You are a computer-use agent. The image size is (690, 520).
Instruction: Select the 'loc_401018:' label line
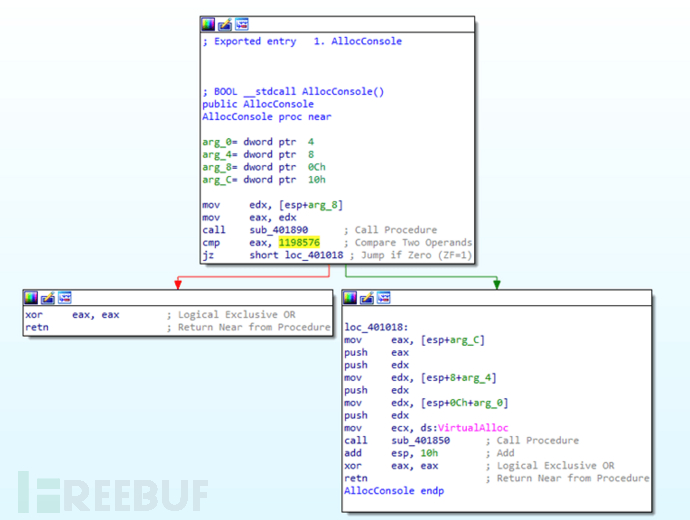coord(376,327)
